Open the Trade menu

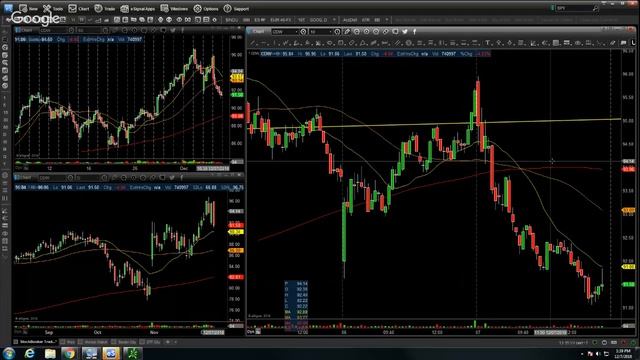tap(104, 8)
